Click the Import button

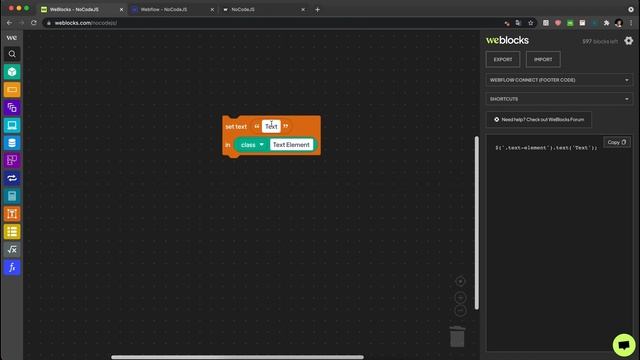[543, 60]
